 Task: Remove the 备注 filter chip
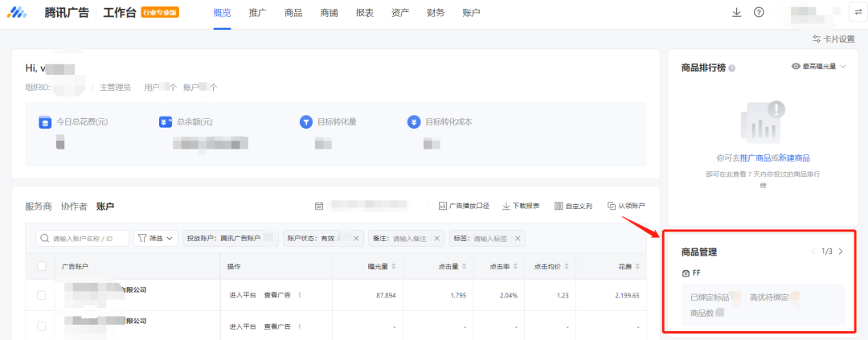(x=436, y=239)
